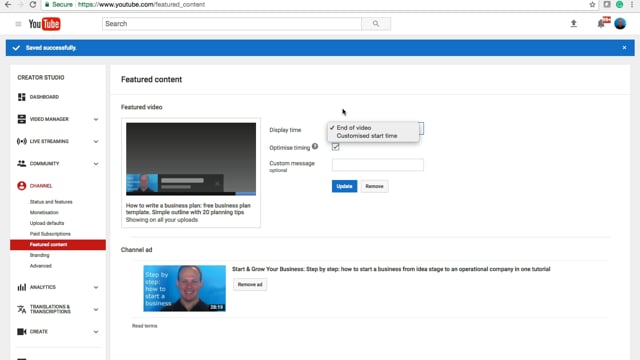640x360 pixels.
Task: Click the Remove ad button
Action: 250,284
